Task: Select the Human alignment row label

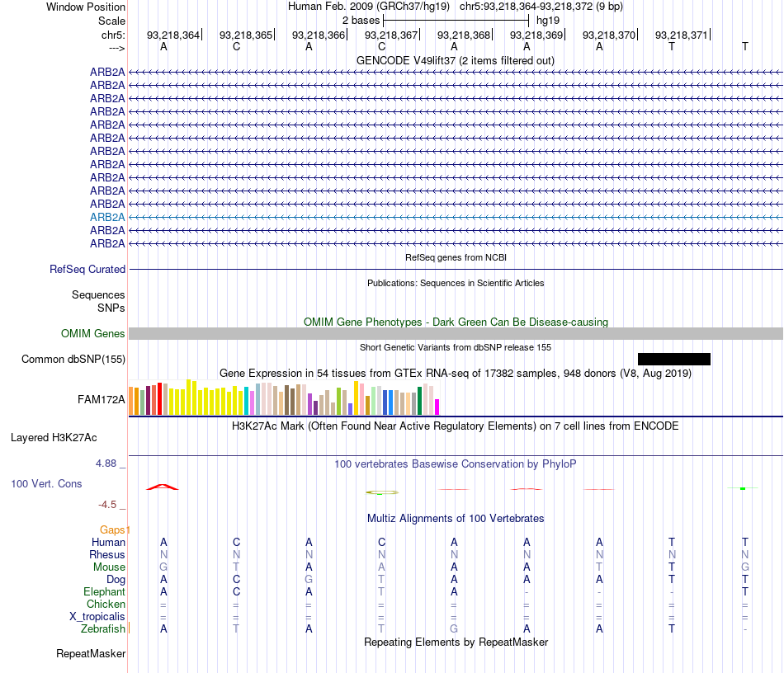Action: [x=108, y=543]
